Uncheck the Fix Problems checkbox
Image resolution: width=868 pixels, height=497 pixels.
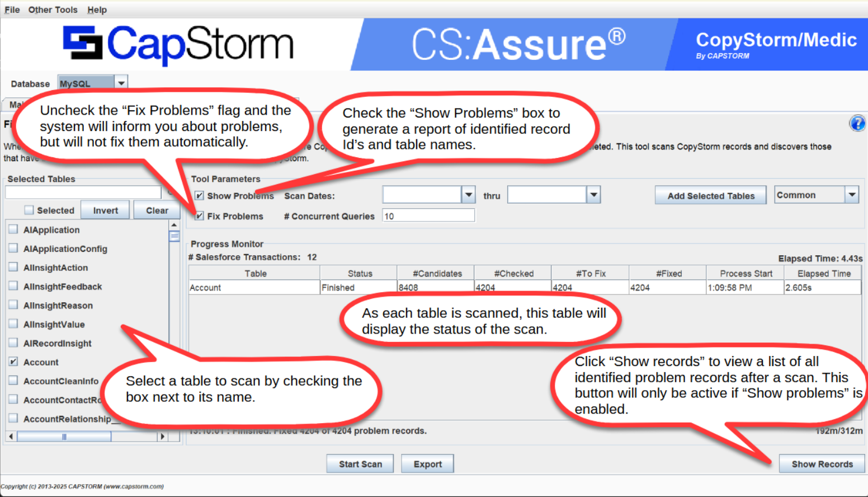pyautogui.click(x=199, y=216)
